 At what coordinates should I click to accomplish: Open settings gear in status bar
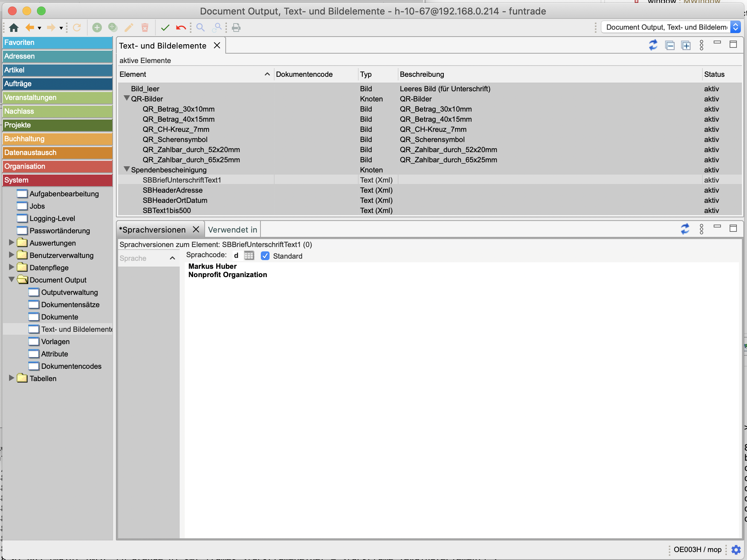[x=736, y=549]
